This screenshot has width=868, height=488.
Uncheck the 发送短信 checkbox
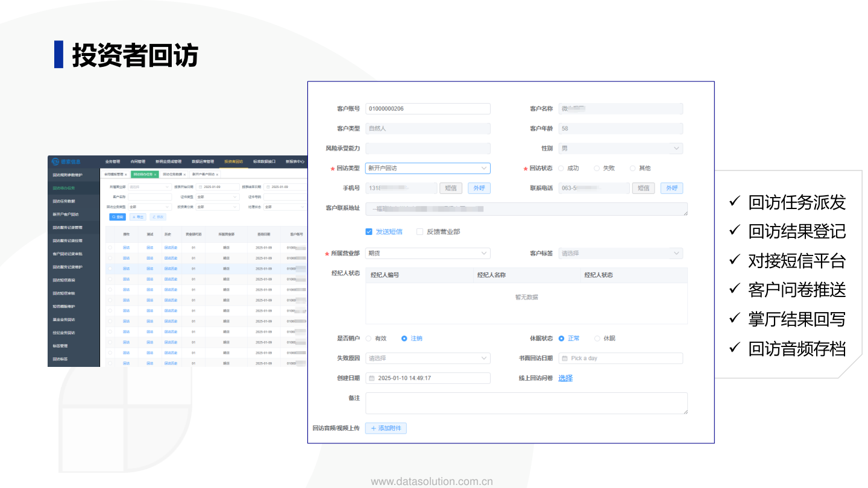(x=369, y=232)
